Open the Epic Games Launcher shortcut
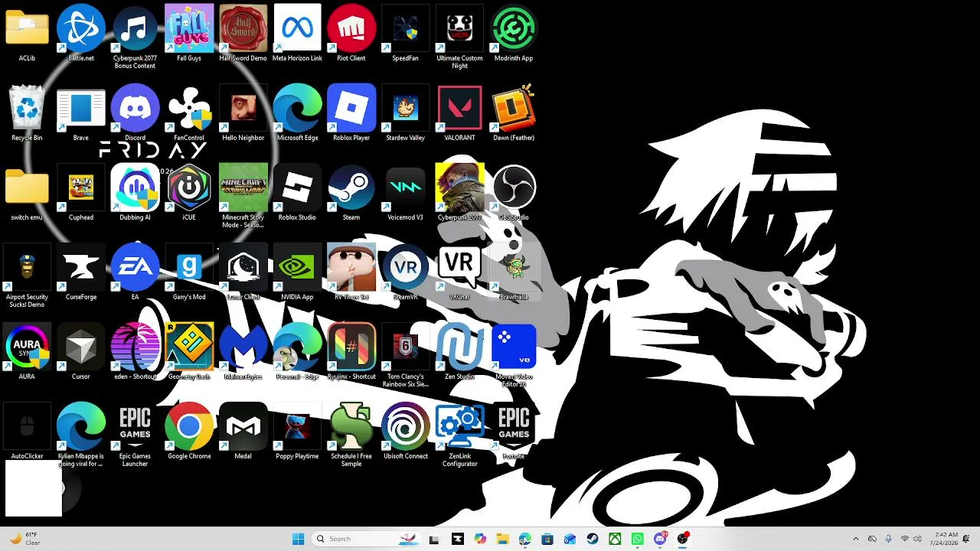 [x=135, y=435]
